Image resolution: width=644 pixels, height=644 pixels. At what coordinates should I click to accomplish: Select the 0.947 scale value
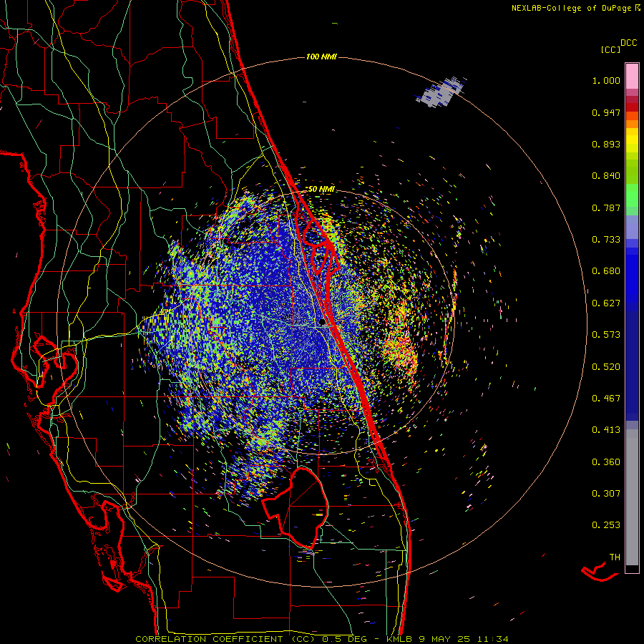[x=606, y=112]
